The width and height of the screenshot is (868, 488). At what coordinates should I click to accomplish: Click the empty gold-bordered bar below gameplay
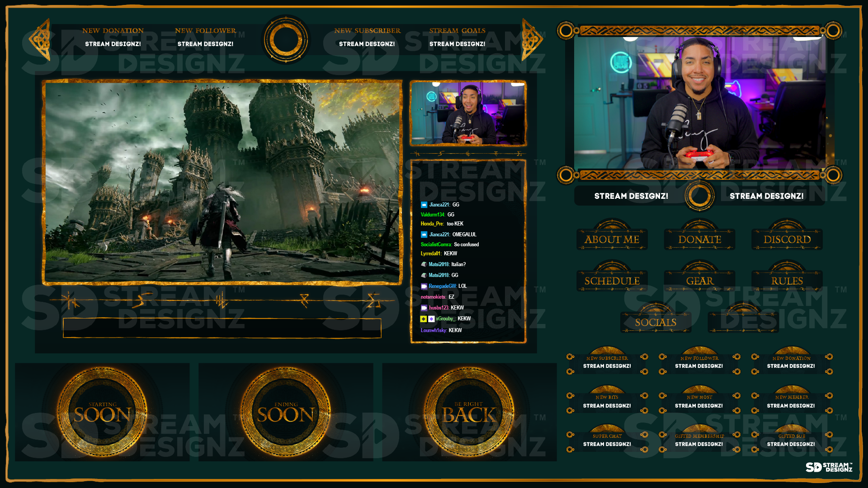coord(222,328)
